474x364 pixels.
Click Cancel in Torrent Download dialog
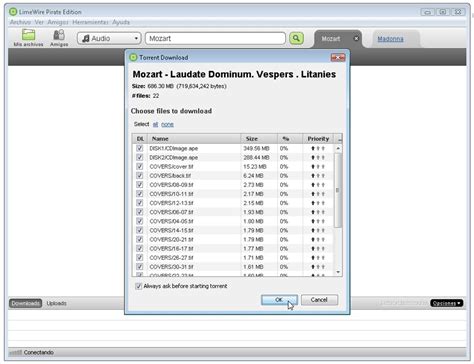[319, 300]
